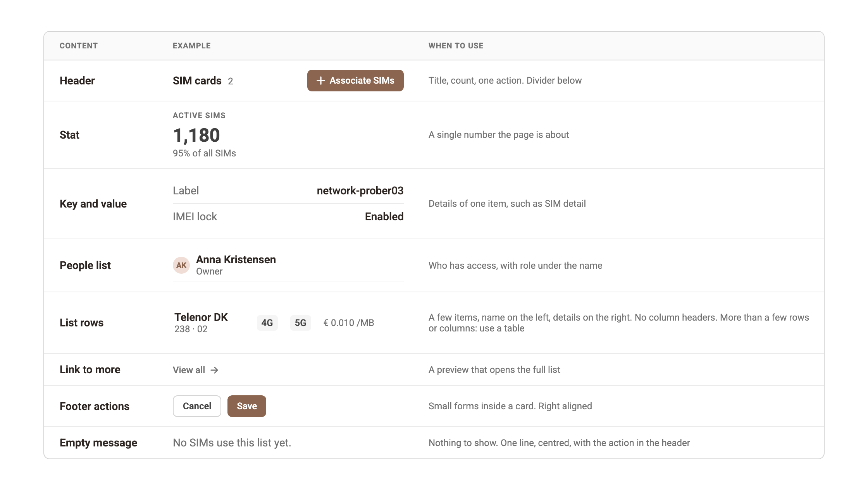868x496 pixels.
Task: Click the Label key text
Action: (186, 191)
